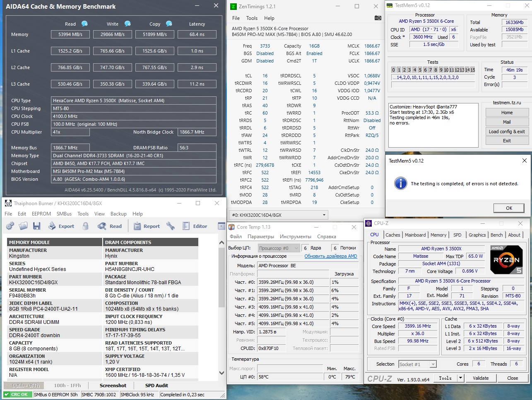Image resolution: width=532 pixels, height=400 pixels.
Task: Open the File menu in ZenTimings
Action: (236, 18)
